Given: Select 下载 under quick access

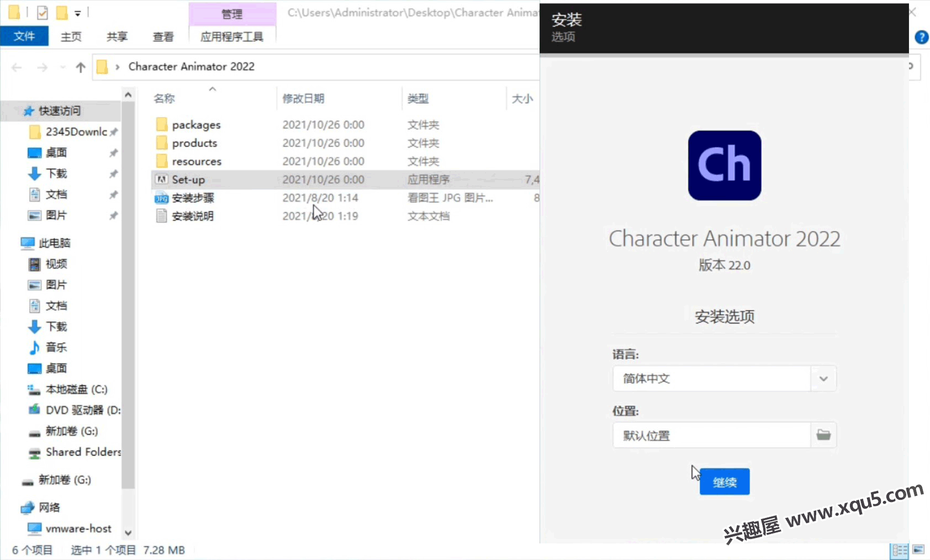Looking at the screenshot, I should pos(56,173).
